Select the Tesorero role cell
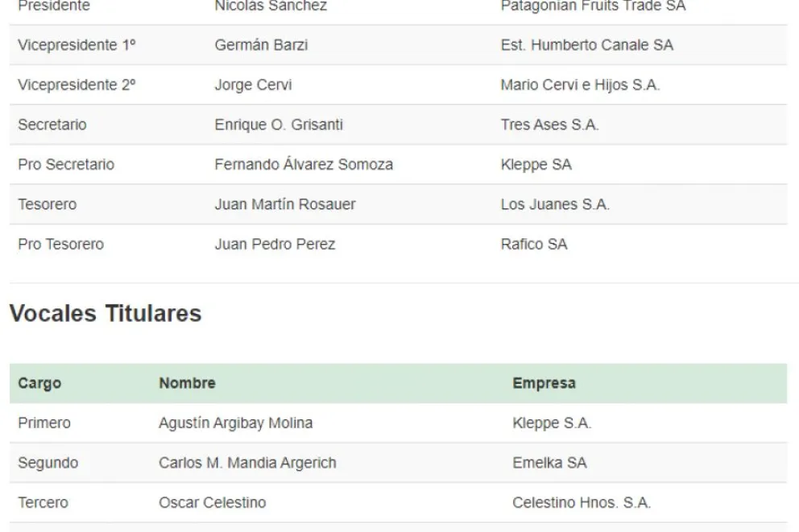This screenshot has height=532, width=799. tap(48, 204)
